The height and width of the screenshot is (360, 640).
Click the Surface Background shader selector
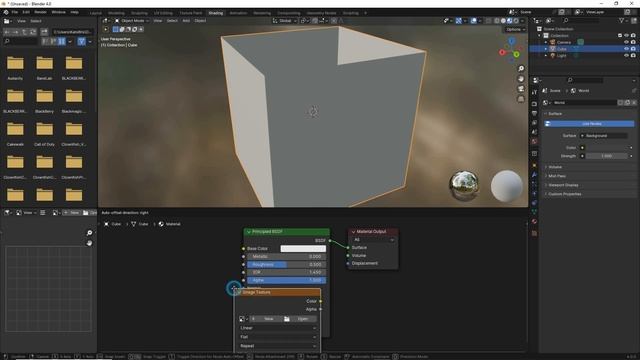[604, 136]
